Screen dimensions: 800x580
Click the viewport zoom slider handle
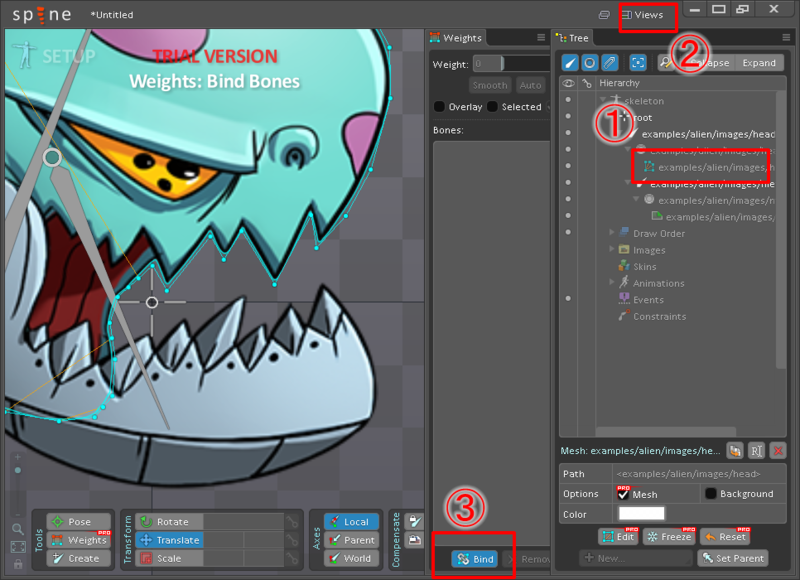coord(18,470)
